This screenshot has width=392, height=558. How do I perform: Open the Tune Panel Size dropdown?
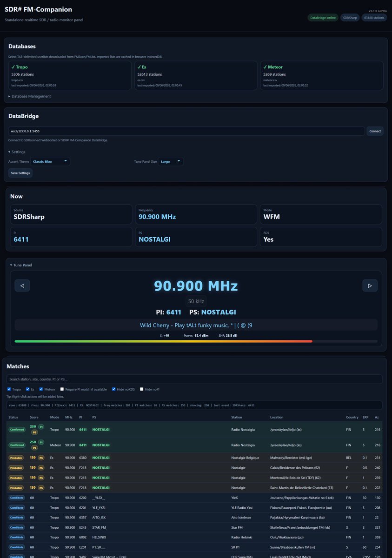[171, 161]
